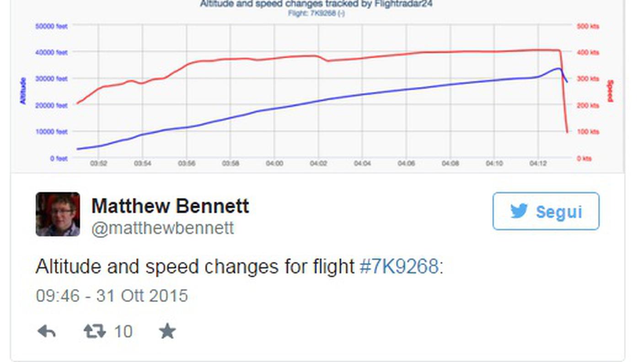644x362 pixels.
Task: Click the Segui follow button
Action: 546,211
